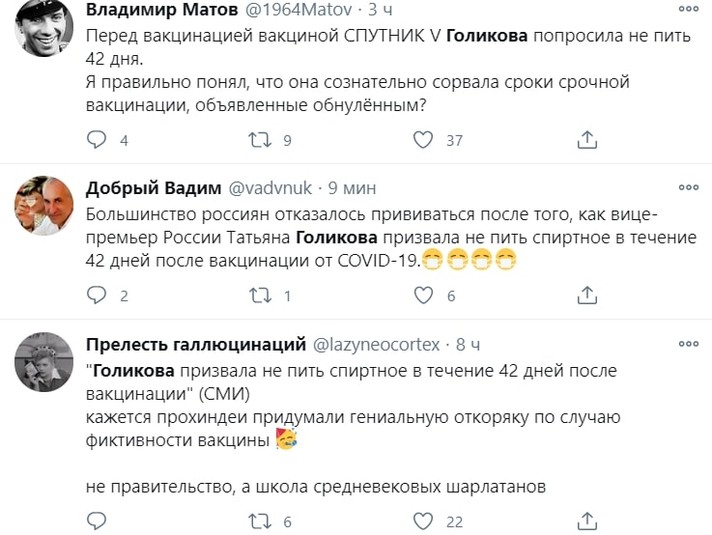Share Прелесть галлюцинаций's tweet
The height and width of the screenshot is (535, 712).
click(x=586, y=521)
